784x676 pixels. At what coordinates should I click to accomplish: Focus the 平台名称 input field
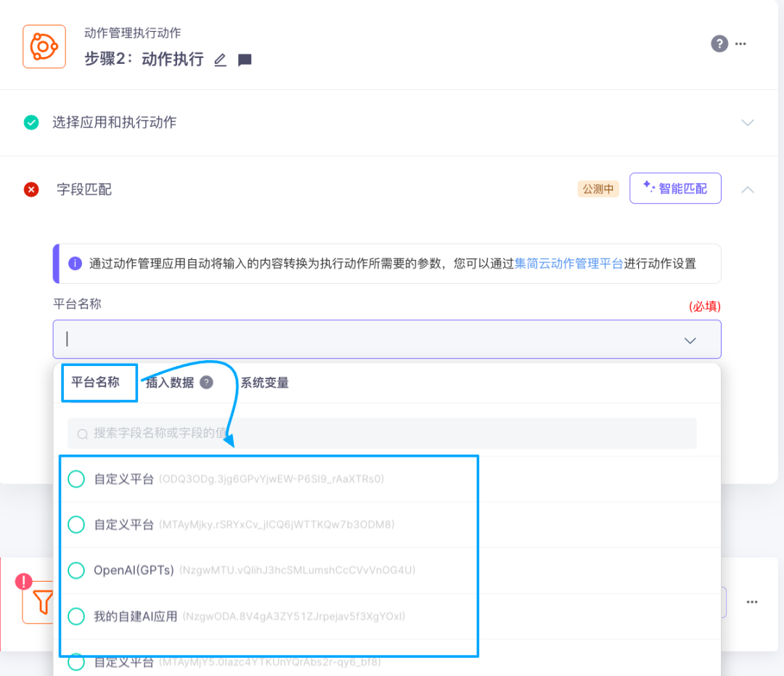coord(387,339)
